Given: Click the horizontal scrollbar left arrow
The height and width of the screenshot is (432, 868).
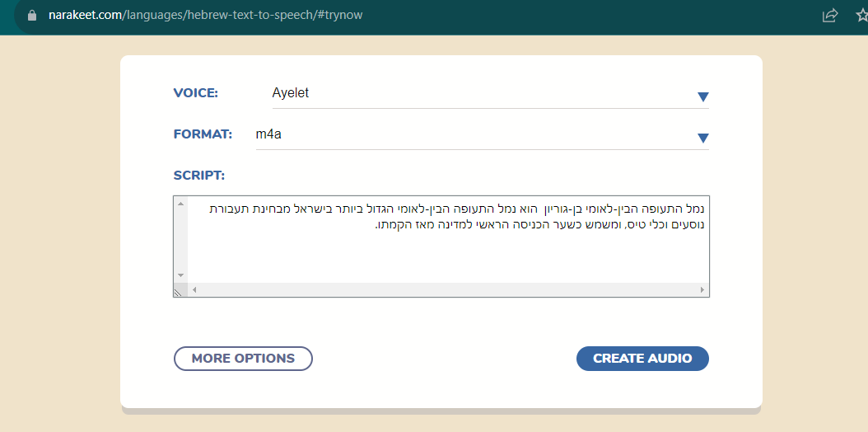Looking at the screenshot, I should tap(194, 289).
